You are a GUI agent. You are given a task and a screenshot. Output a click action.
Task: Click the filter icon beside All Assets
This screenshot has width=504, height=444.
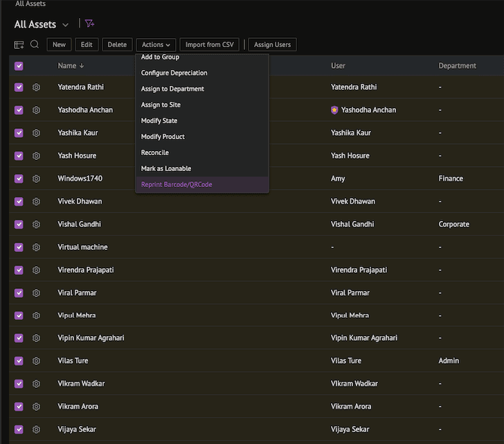click(x=89, y=24)
